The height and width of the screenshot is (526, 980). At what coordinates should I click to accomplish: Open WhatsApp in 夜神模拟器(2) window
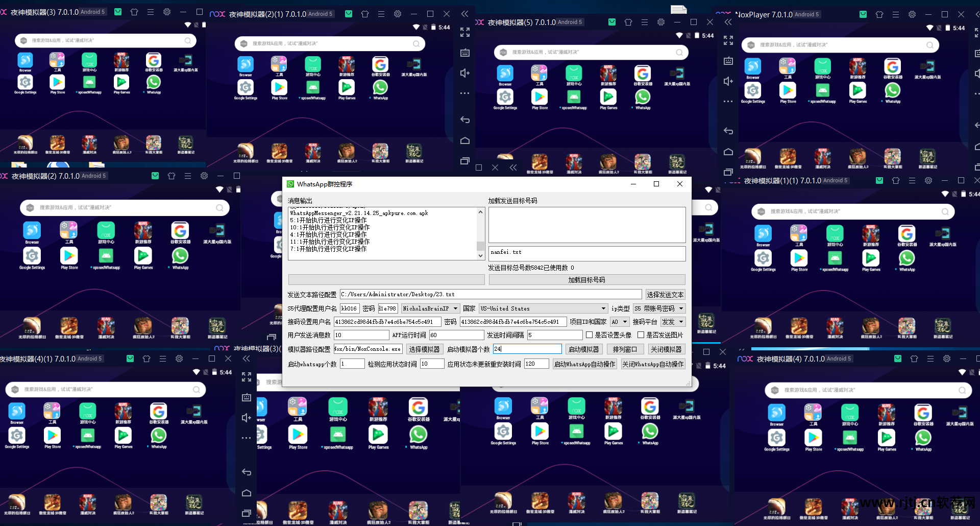click(x=180, y=257)
